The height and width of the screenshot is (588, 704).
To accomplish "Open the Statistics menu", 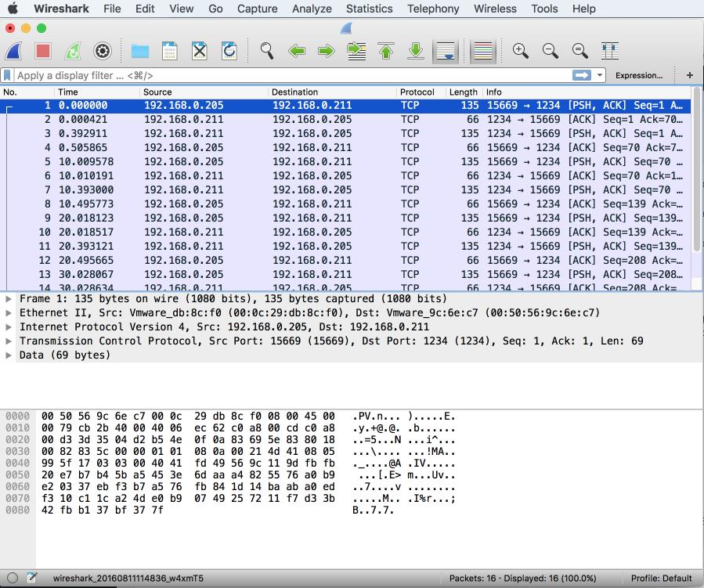I will (x=369, y=9).
